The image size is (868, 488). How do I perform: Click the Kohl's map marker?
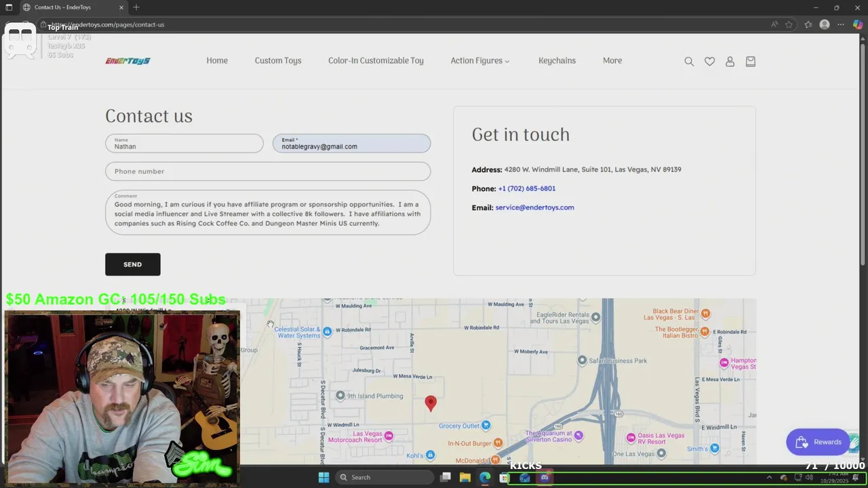pyautogui.click(x=430, y=455)
